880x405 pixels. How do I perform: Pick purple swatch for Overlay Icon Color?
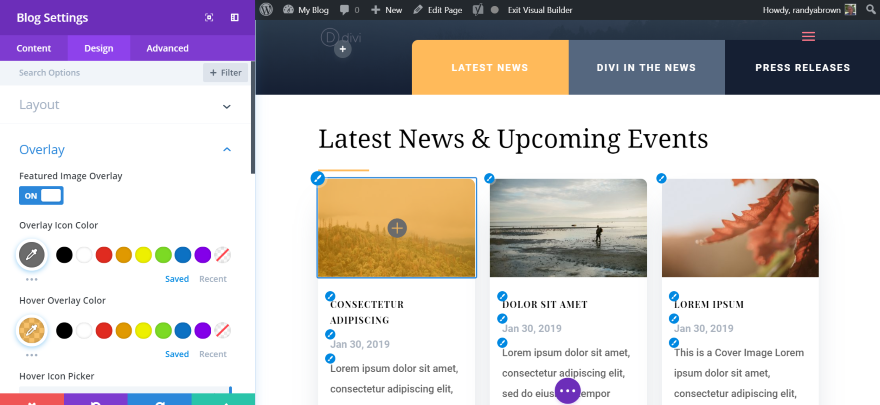click(x=203, y=255)
